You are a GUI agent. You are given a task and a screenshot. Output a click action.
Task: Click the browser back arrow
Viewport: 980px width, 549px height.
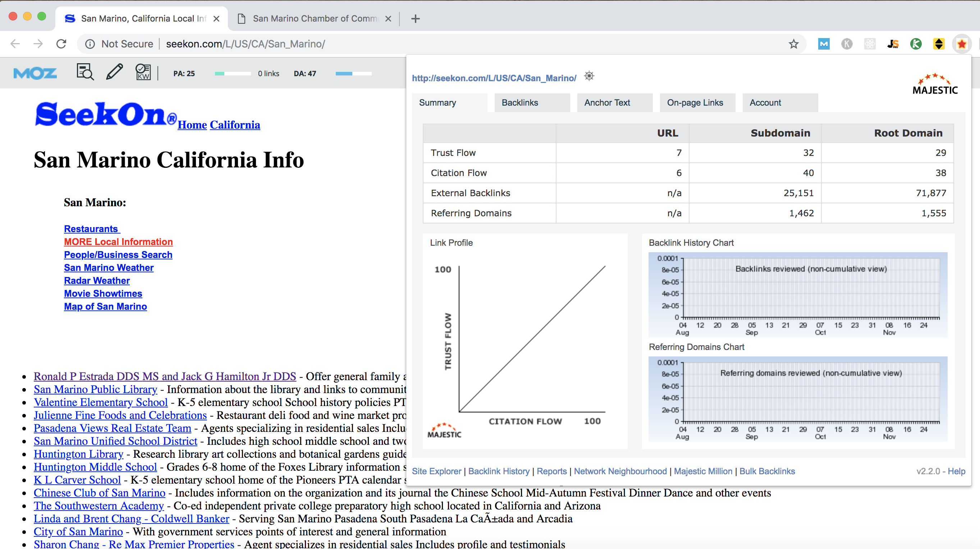tap(15, 44)
